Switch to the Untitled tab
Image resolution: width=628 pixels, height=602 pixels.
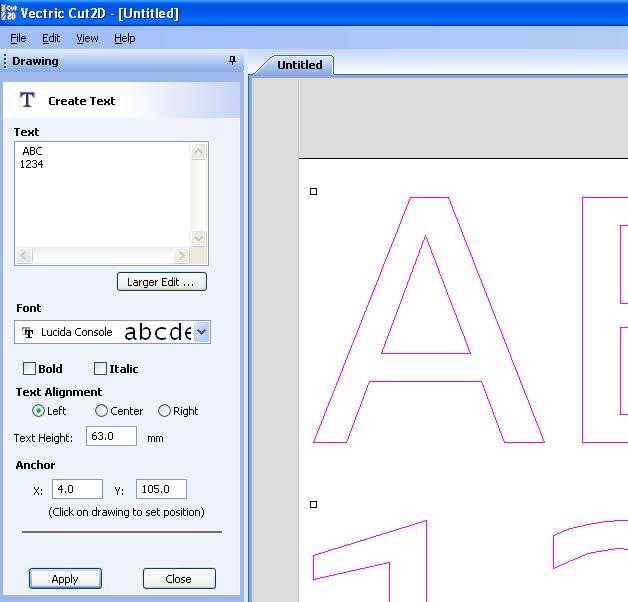[x=299, y=65]
